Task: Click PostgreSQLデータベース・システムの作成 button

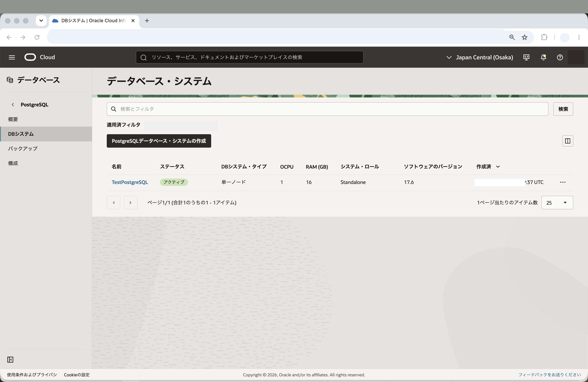Action: coord(159,141)
